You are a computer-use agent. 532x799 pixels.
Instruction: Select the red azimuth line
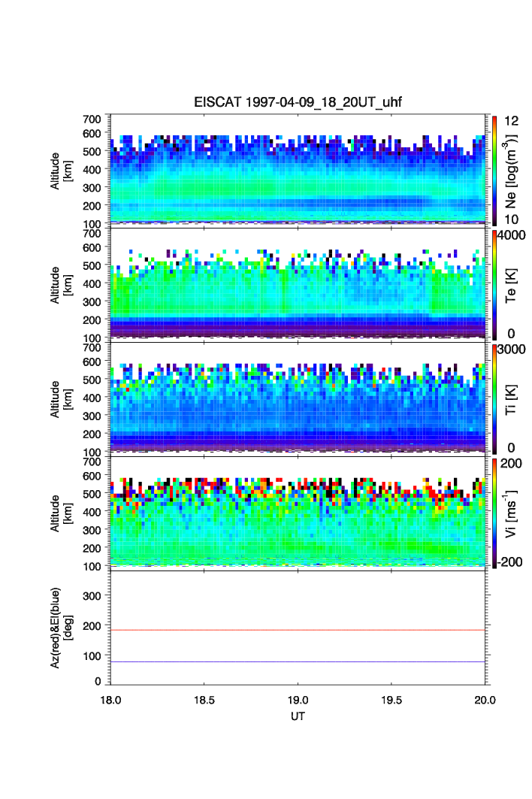coord(298,631)
